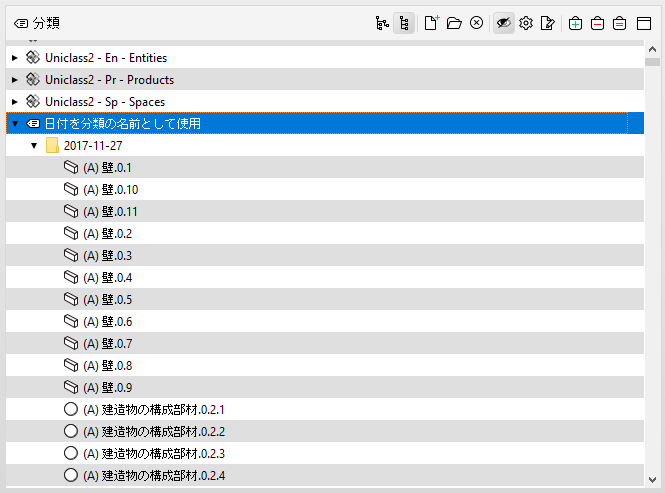
Task: Select Uniclass2 - En - Entities row
Action: [325, 57]
